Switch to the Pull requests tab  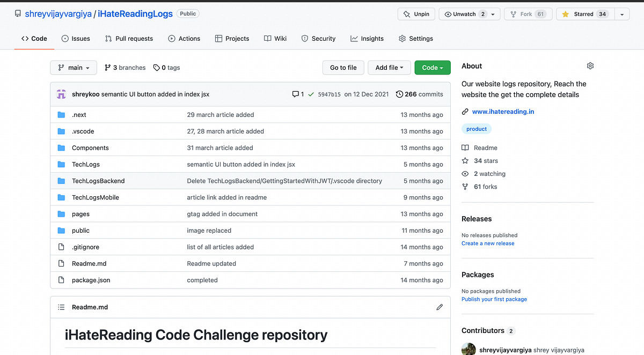[x=129, y=38]
